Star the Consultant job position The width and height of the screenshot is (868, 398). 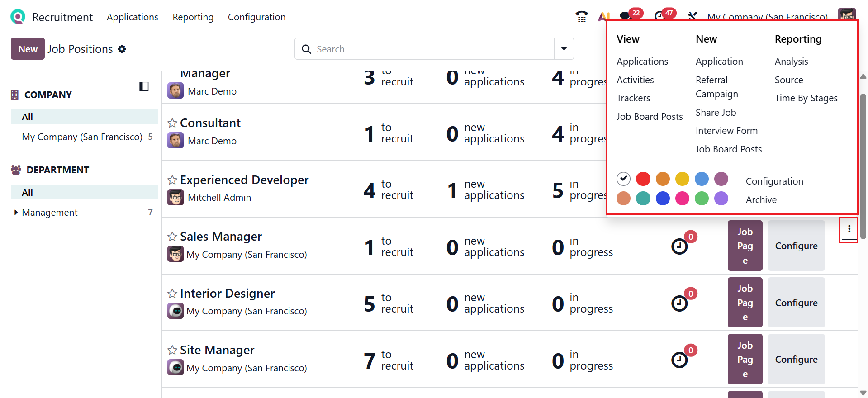[172, 123]
